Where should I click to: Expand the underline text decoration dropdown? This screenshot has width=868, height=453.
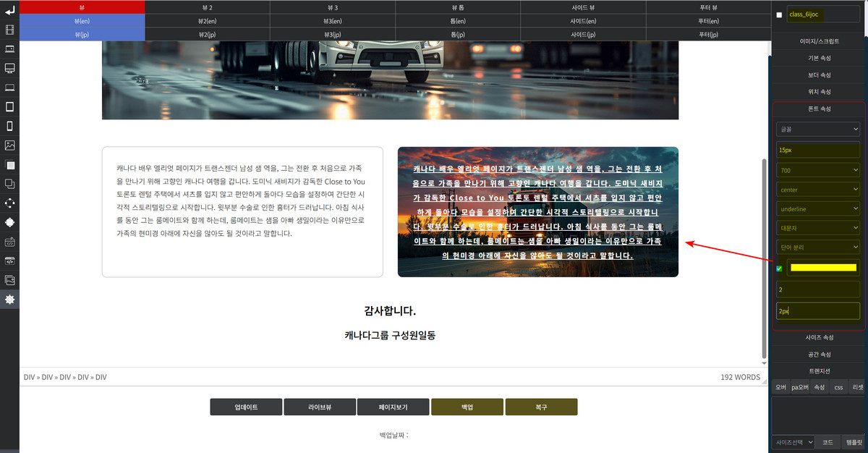pyautogui.click(x=817, y=208)
